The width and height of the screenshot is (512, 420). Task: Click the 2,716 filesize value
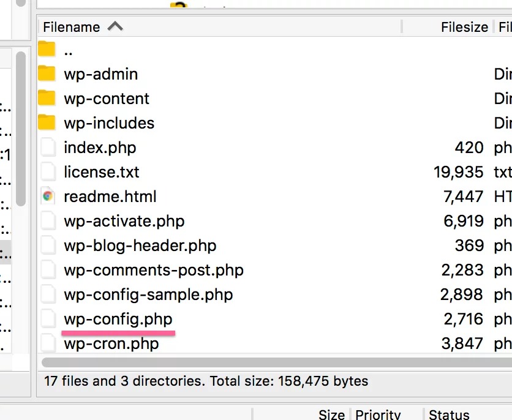(x=464, y=319)
